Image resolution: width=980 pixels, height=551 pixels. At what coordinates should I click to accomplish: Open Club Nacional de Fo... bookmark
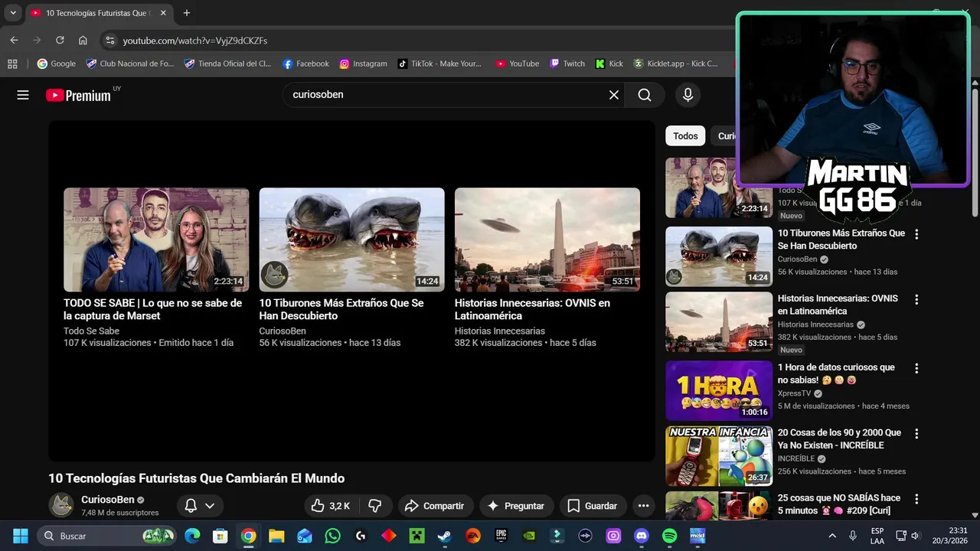click(129, 64)
